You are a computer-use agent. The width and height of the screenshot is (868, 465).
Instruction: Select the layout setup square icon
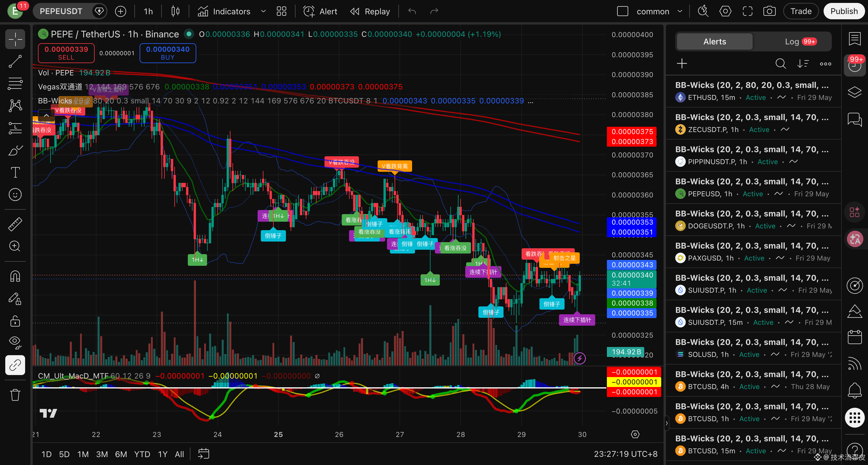(x=623, y=11)
